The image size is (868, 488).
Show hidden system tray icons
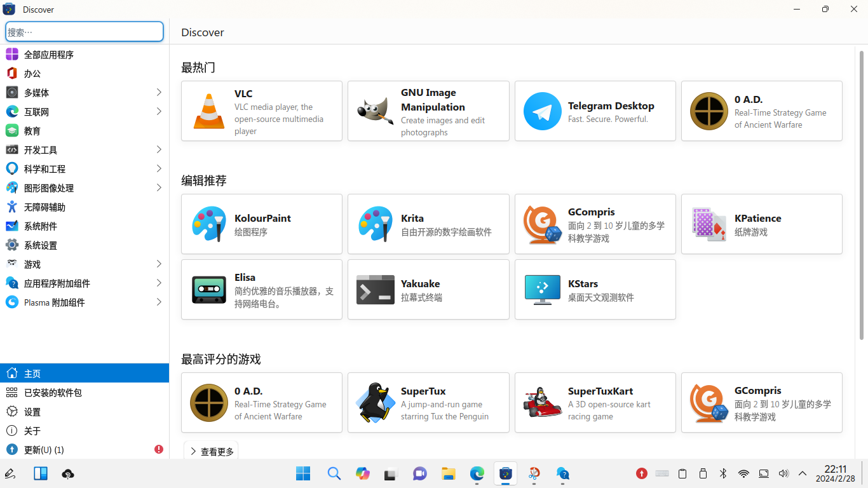point(803,473)
